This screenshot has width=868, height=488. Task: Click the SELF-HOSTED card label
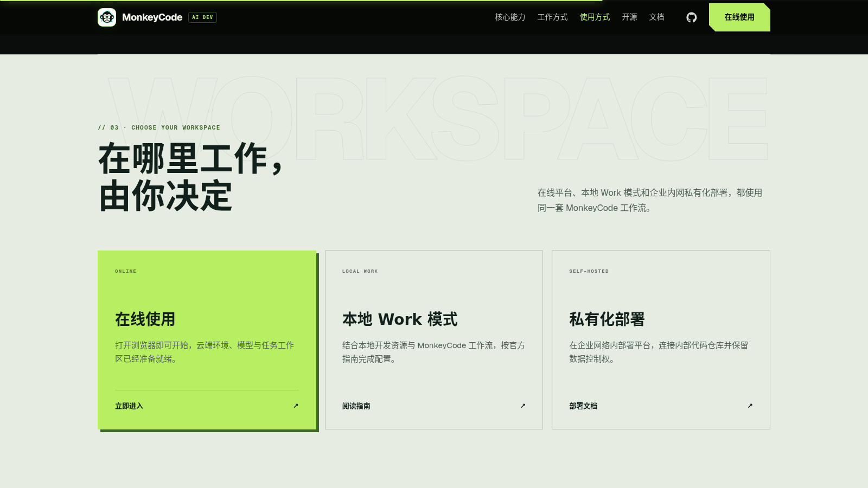589,271
